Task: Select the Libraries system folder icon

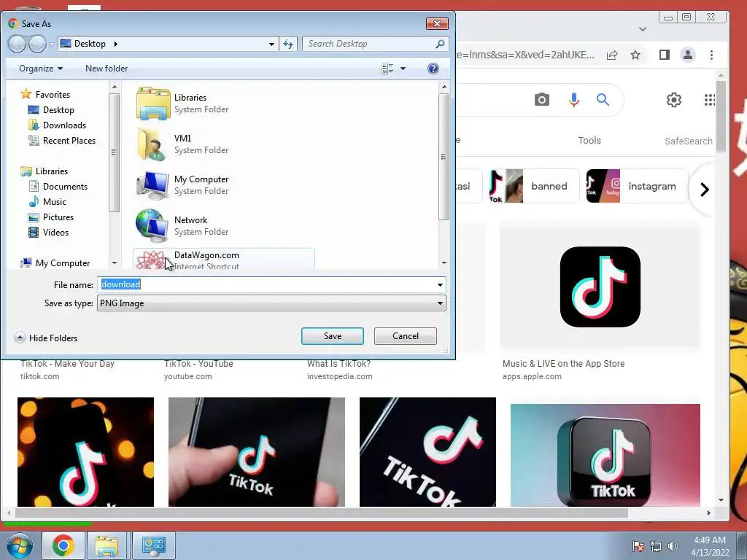Action: 153,104
